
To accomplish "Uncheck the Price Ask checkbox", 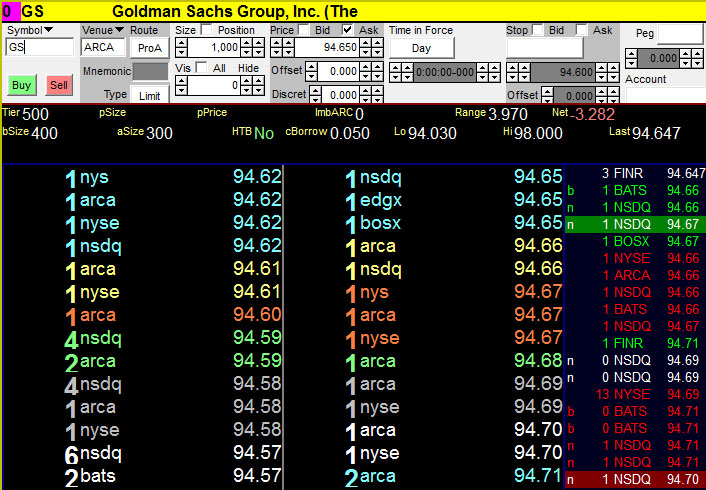I will [x=347, y=30].
